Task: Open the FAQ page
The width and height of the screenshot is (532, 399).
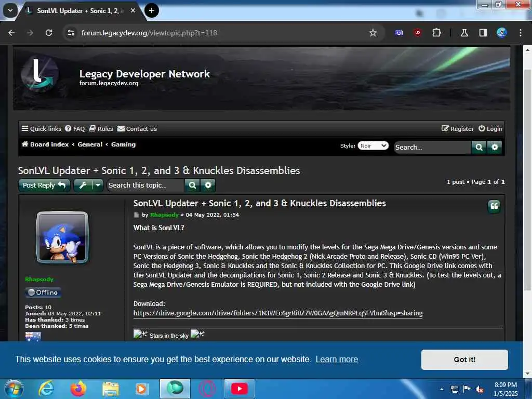Action: (x=75, y=129)
